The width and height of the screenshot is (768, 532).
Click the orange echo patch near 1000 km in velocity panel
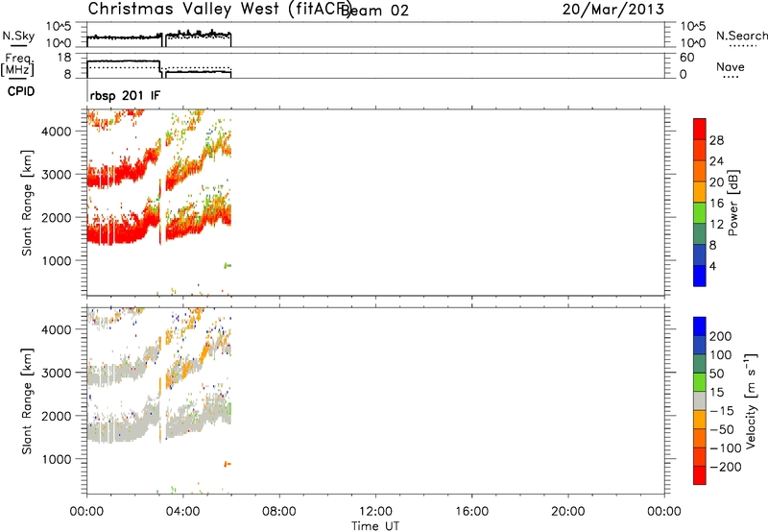(228, 464)
